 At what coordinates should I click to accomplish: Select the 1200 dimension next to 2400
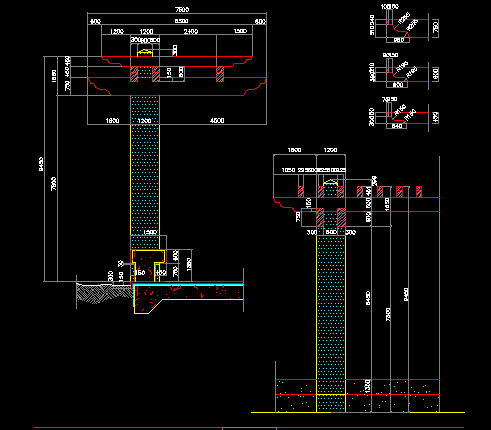pos(146,31)
